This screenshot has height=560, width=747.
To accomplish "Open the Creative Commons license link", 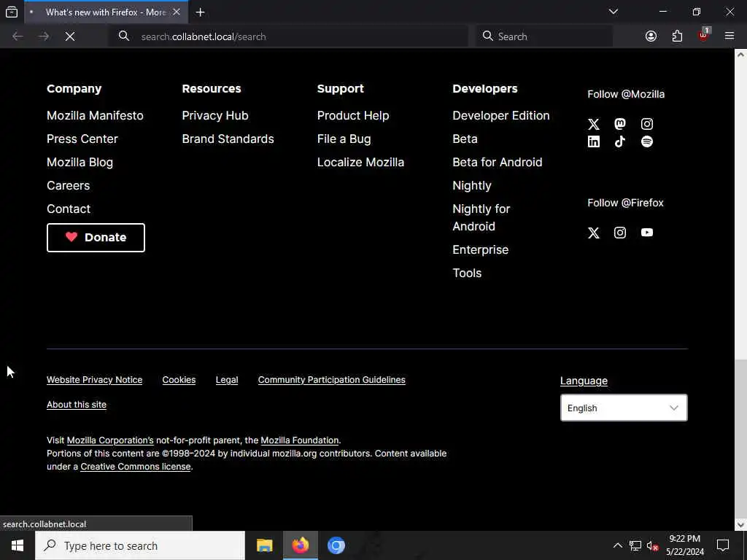I will tap(135, 467).
